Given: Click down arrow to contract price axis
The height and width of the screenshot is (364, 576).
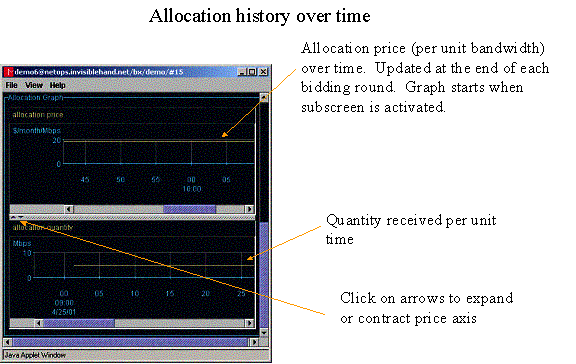Looking at the screenshot, I should (x=21, y=217).
